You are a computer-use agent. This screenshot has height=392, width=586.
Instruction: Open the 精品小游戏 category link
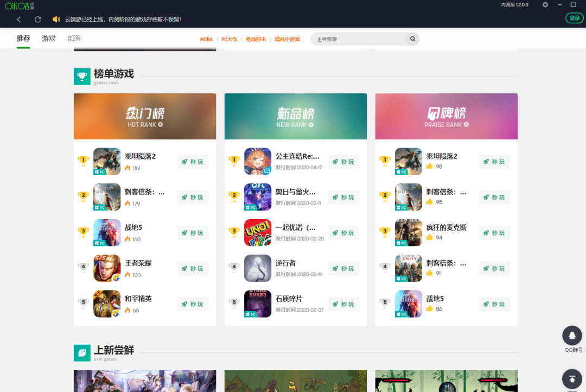pos(287,39)
